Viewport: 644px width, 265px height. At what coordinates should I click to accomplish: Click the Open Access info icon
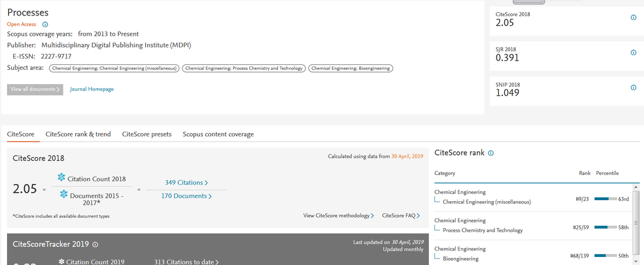click(x=45, y=25)
